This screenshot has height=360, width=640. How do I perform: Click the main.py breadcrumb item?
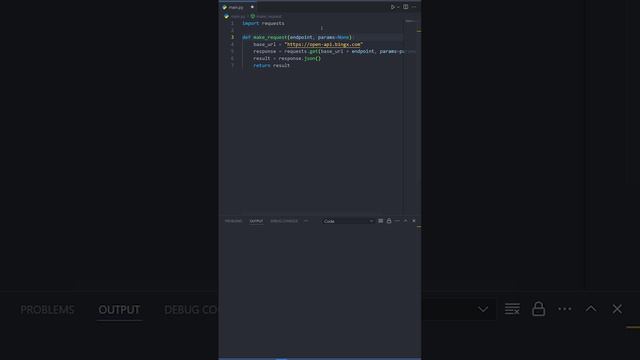[x=235, y=16]
